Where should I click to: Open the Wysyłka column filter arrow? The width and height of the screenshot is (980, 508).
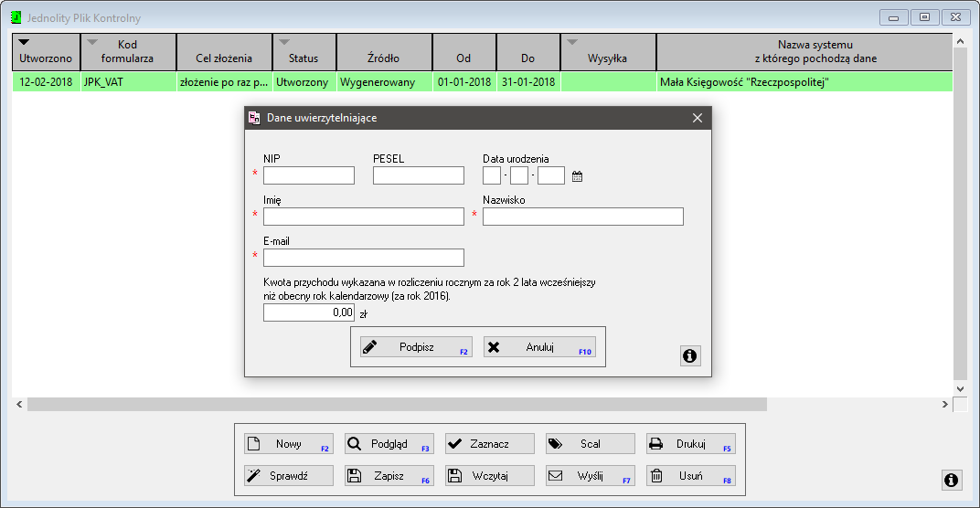point(572,42)
